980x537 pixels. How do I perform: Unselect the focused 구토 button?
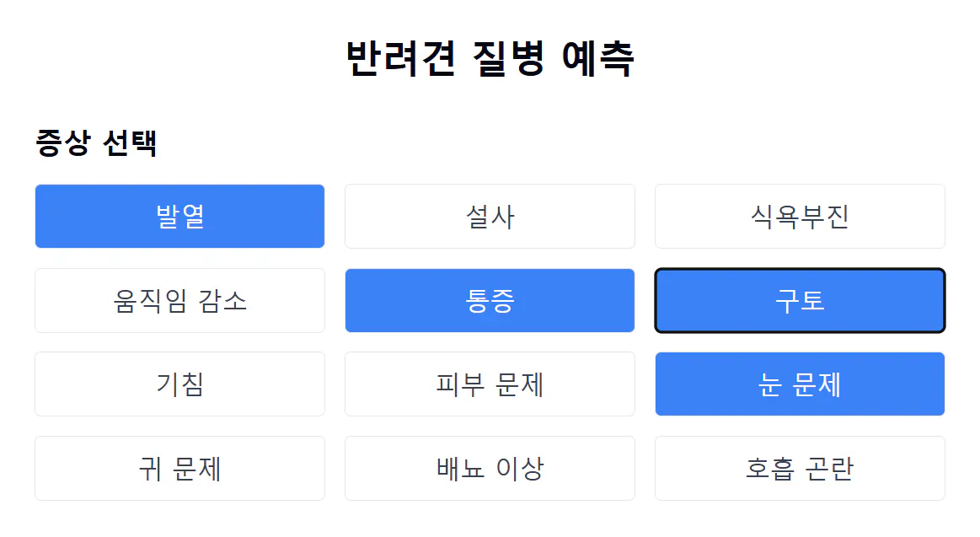pos(800,301)
